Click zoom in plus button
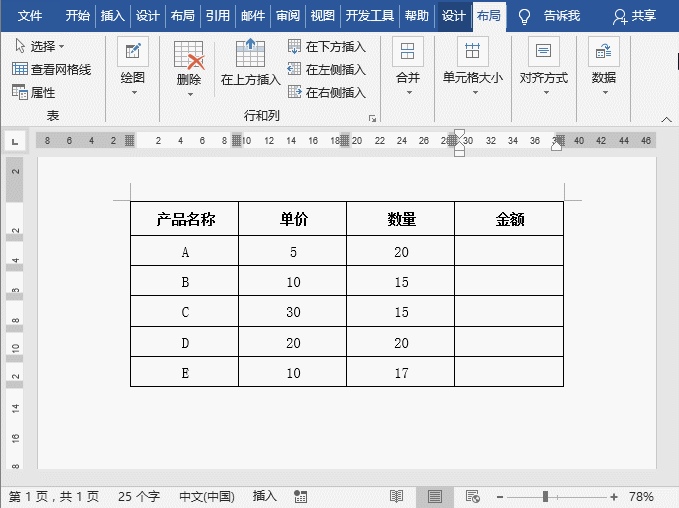The height and width of the screenshot is (508, 679). coord(614,497)
